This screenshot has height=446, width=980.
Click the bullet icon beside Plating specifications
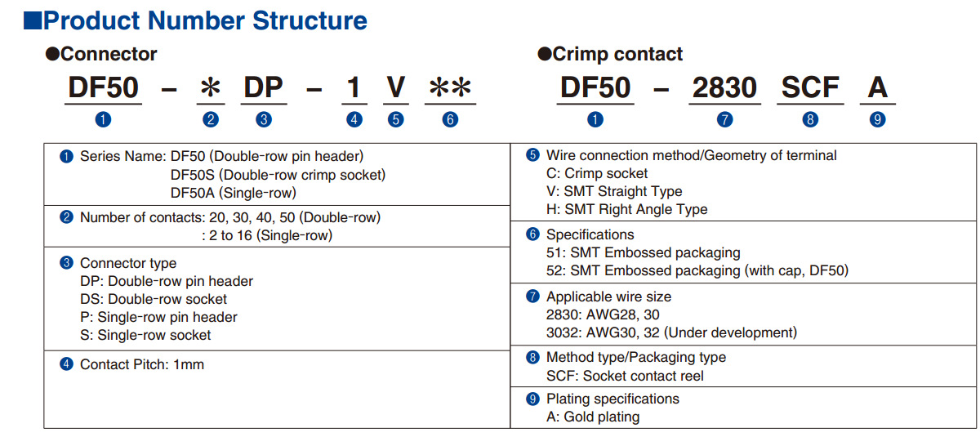click(533, 399)
